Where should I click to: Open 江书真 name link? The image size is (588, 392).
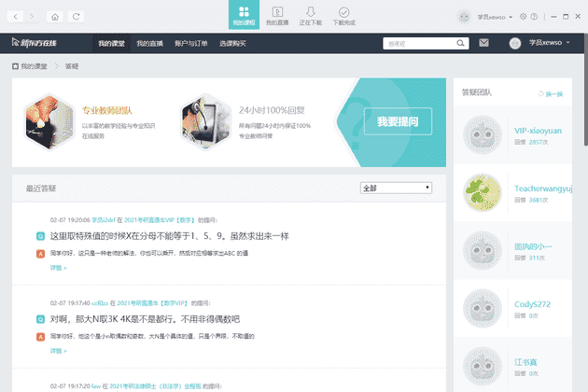[525, 362]
